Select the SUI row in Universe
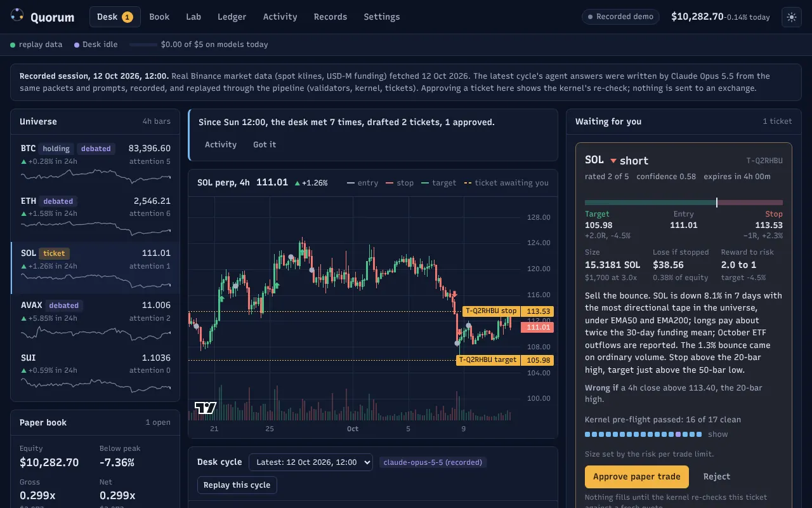The image size is (812, 508). coord(95,372)
